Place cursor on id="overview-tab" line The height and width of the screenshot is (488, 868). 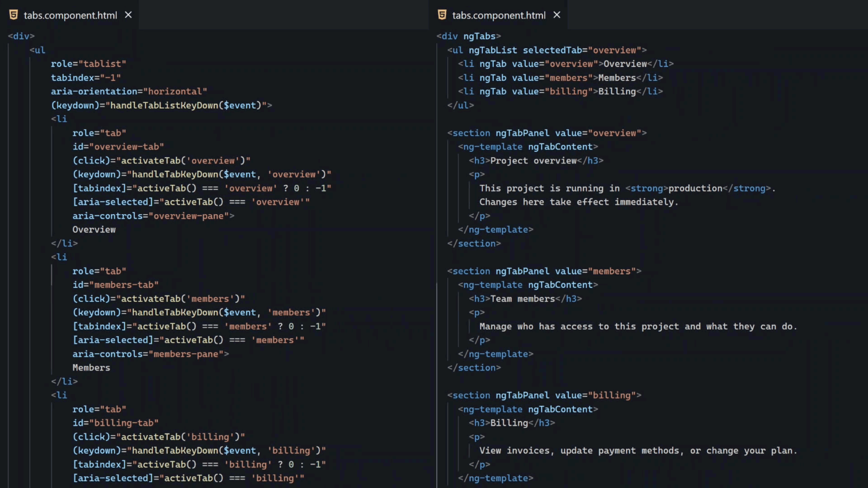click(x=118, y=146)
